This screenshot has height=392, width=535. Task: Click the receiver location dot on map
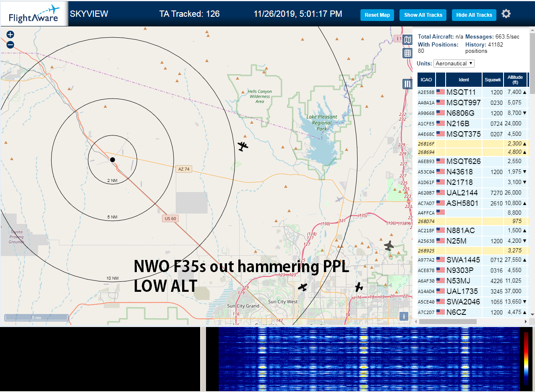point(112,160)
